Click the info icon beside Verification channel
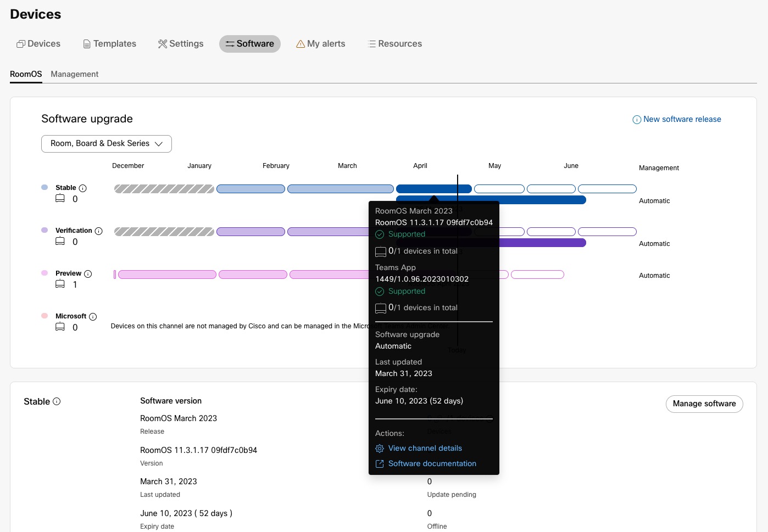 tap(99, 231)
